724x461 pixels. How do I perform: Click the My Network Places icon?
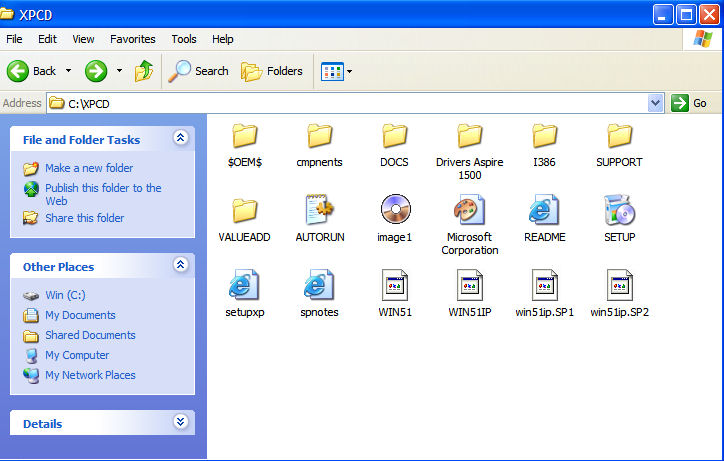31,375
